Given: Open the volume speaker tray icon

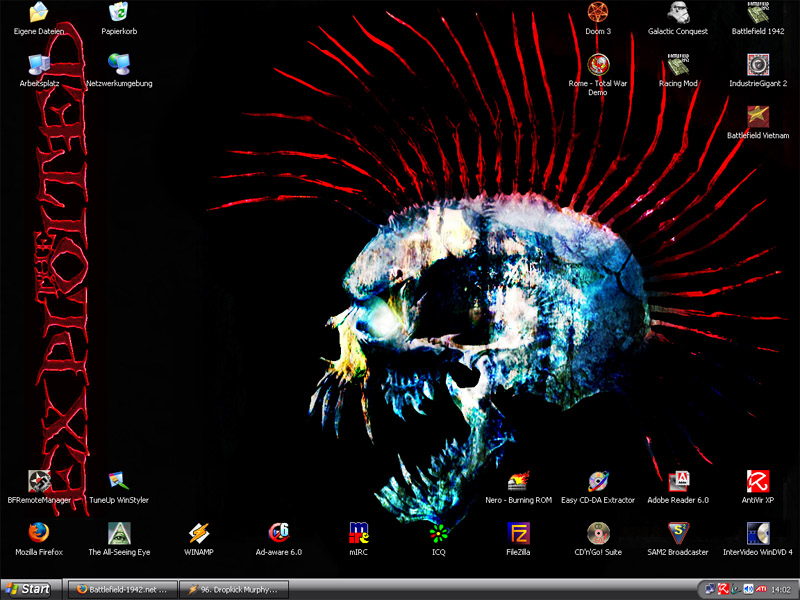Looking at the screenshot, I should tap(748, 589).
